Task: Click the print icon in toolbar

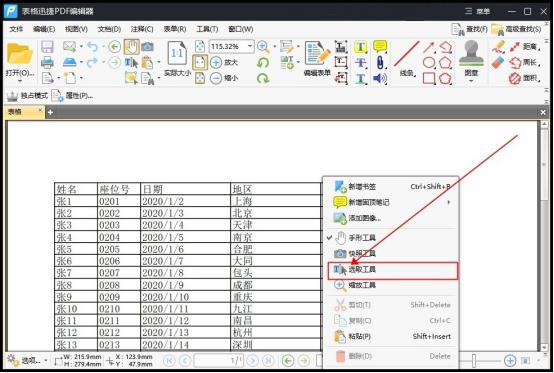Action: pos(47,62)
